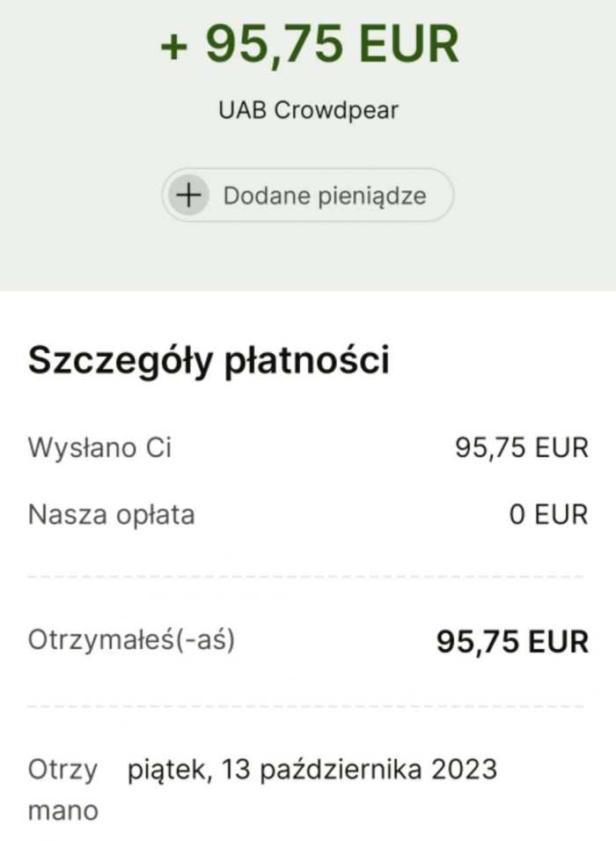Click the dashed divider below Nasza opłata
The height and width of the screenshot is (841, 616).
pyautogui.click(x=307, y=577)
